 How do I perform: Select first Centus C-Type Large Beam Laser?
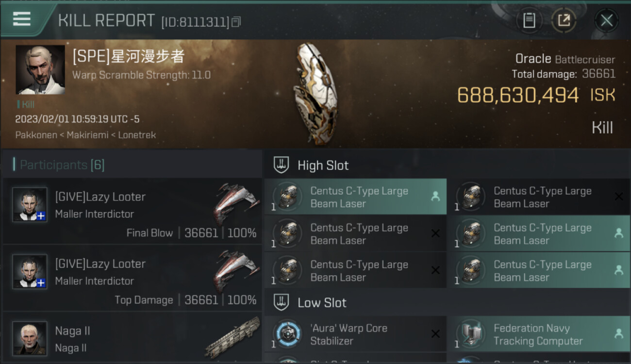point(355,197)
